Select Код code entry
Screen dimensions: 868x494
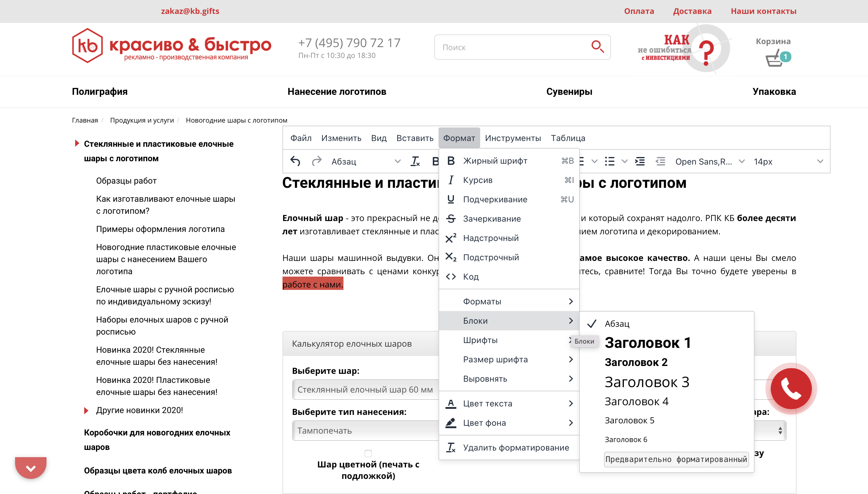tap(509, 277)
